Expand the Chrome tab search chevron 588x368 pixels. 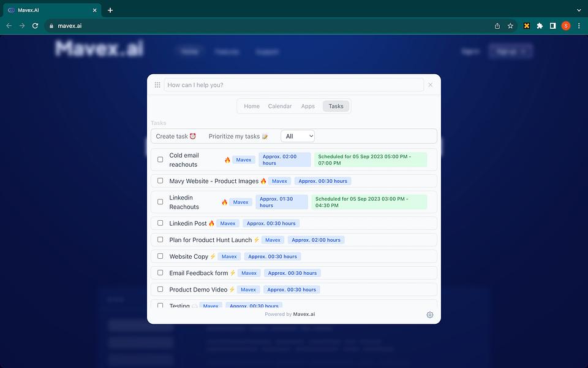(579, 10)
